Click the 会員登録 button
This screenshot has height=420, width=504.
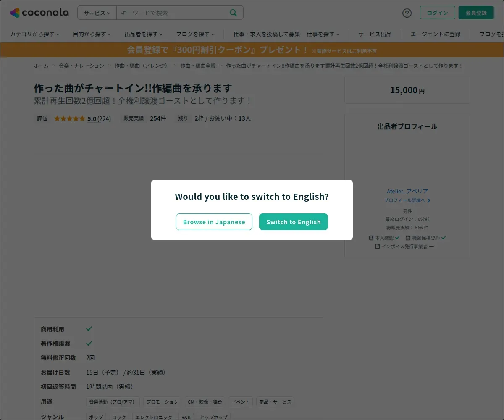[476, 13]
